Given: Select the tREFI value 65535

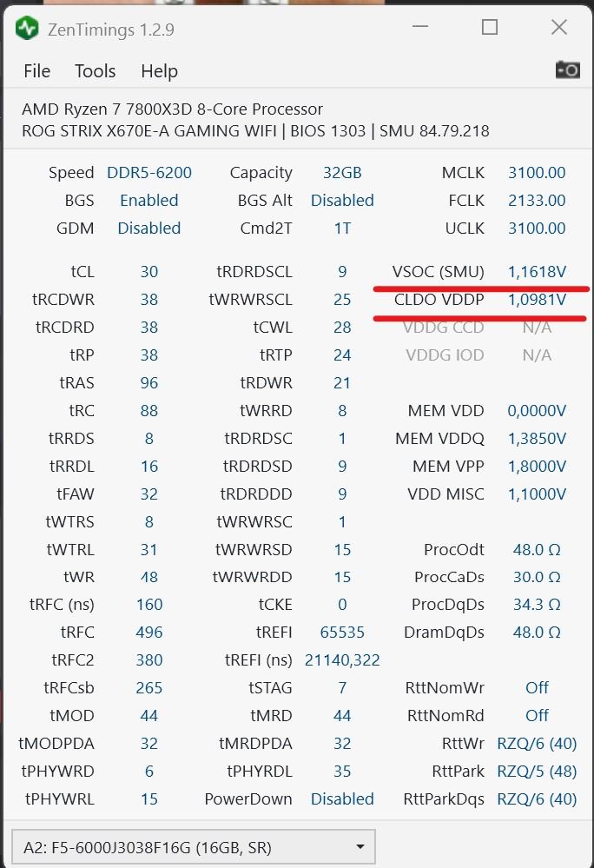Looking at the screenshot, I should coord(342,633).
